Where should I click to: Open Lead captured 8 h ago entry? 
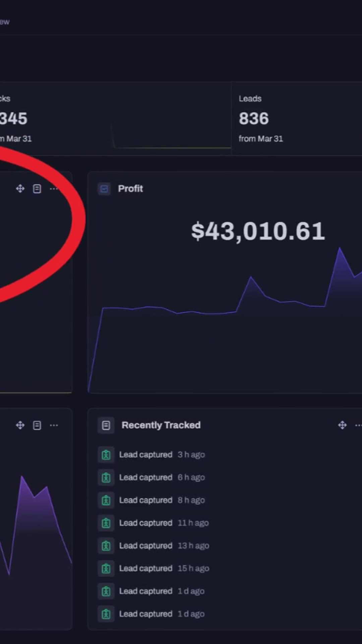[x=162, y=500]
